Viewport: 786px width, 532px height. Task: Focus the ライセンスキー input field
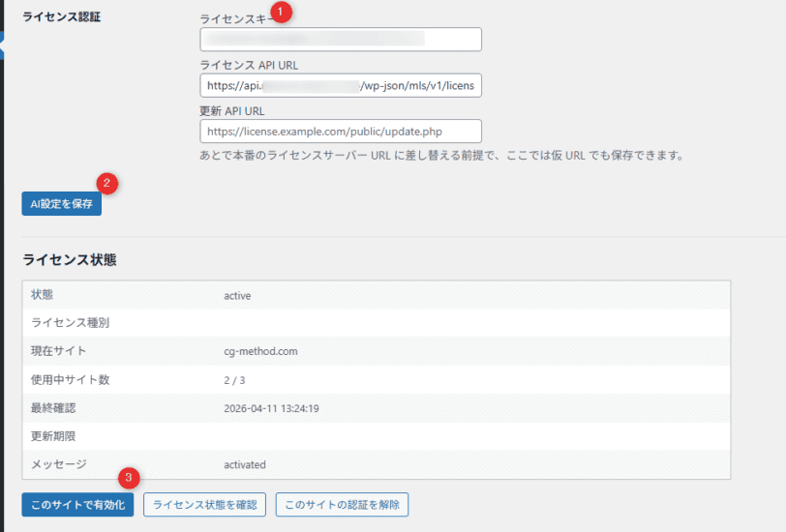pos(340,40)
